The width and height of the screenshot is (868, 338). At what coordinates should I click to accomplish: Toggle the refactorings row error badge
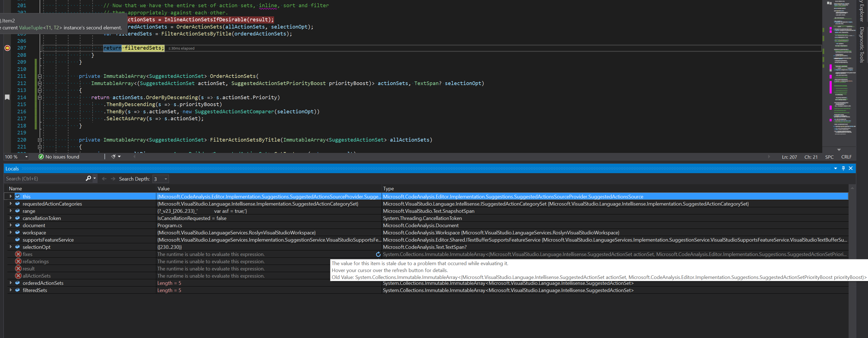18,261
